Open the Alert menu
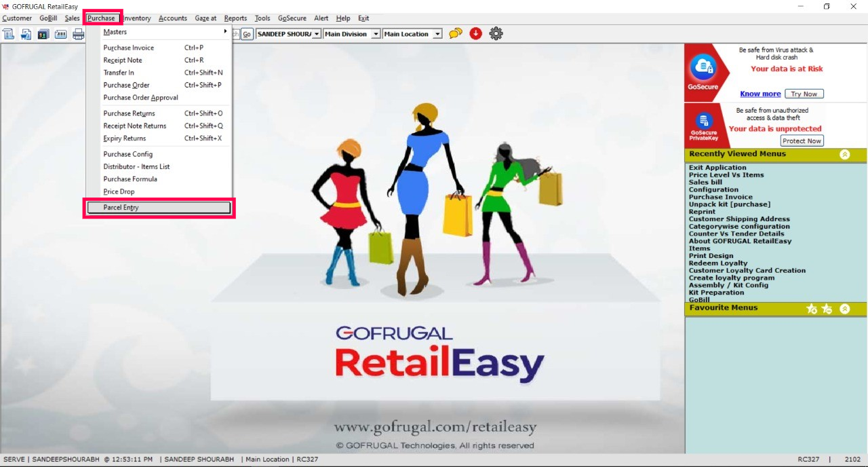 [321, 18]
